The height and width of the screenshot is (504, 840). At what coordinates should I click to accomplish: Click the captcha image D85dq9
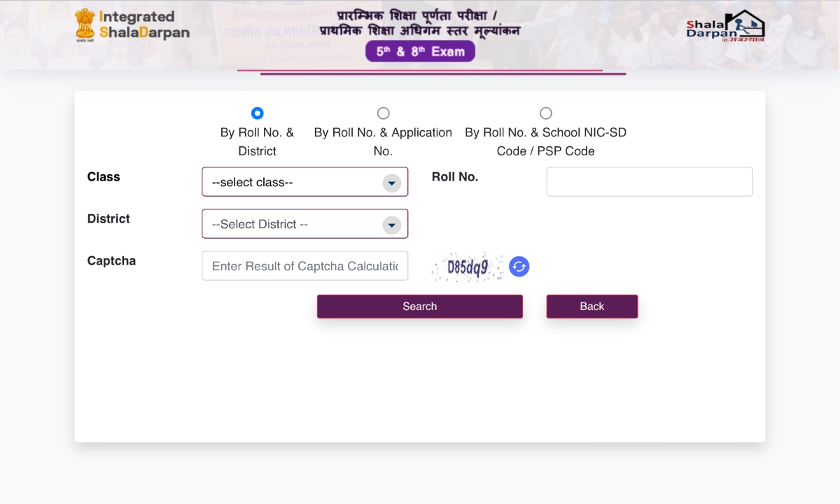coord(468,267)
